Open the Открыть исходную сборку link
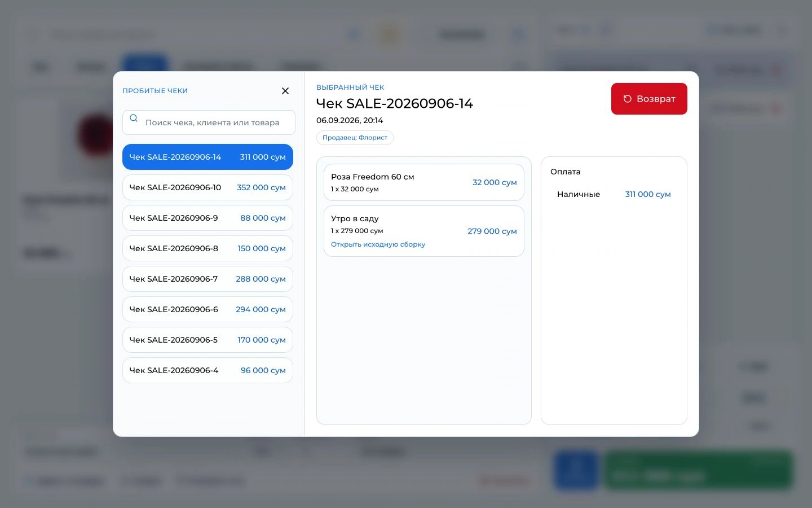The image size is (812, 508). [378, 244]
